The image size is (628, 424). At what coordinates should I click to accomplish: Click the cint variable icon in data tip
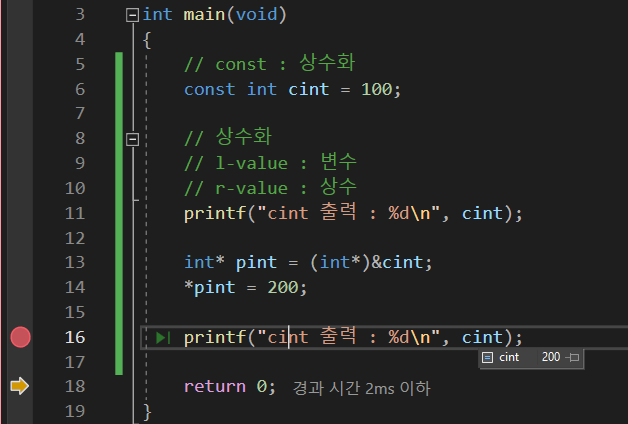(x=487, y=357)
